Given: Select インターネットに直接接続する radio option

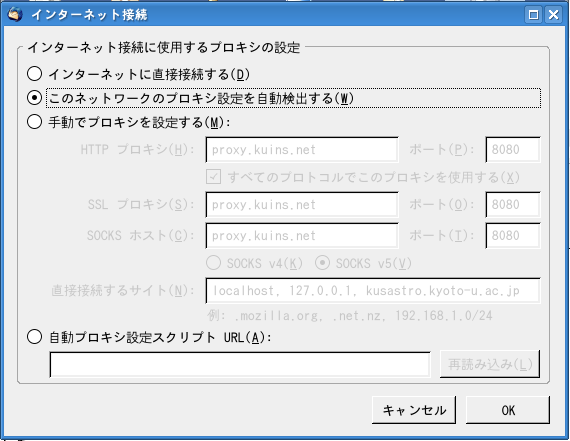Looking at the screenshot, I should click(35, 74).
